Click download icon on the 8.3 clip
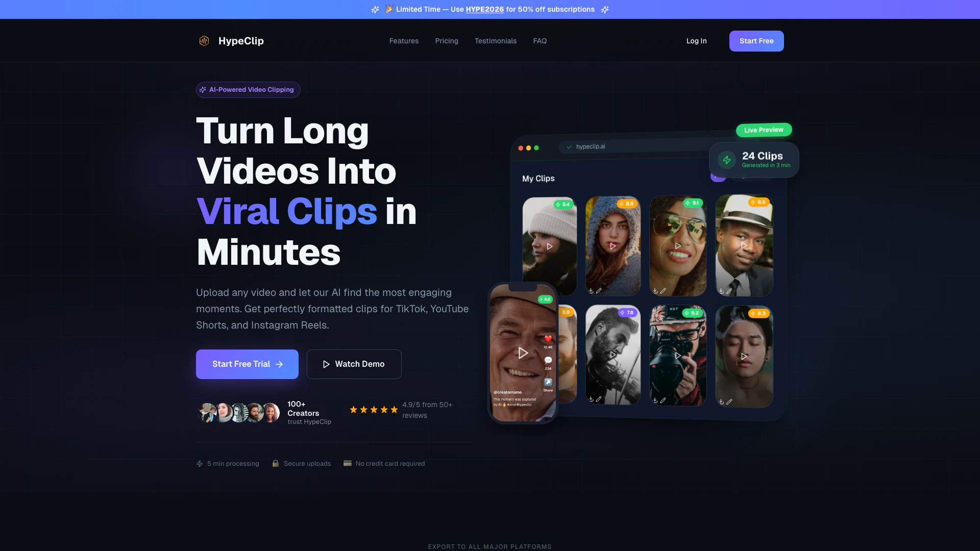Screen dimensions: 980x551 721,402
